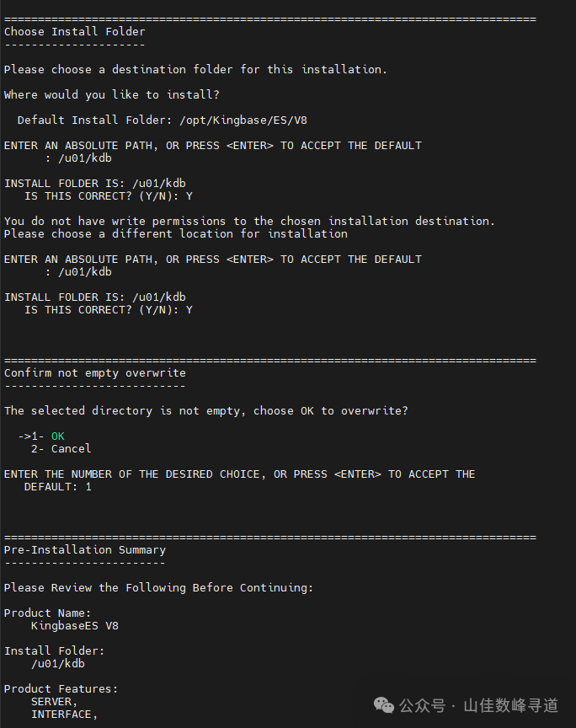This screenshot has height=728, width=576.
Task: Click the watermark text 山佳数峰寻道
Action: (x=510, y=705)
